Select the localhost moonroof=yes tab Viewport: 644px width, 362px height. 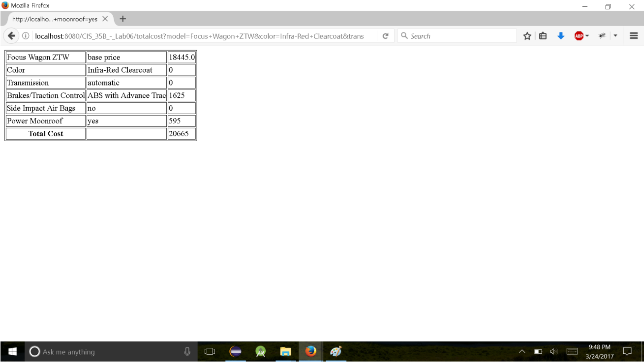[x=55, y=19]
